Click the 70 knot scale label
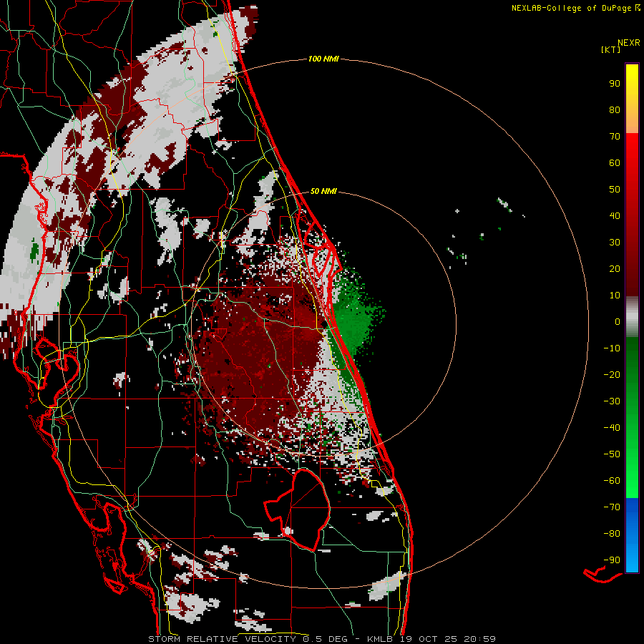This screenshot has width=644, height=644. pyautogui.click(x=615, y=137)
